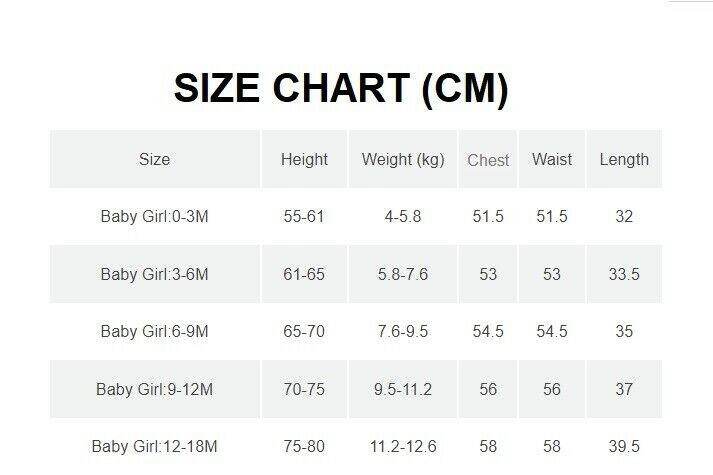Click the Height column header

[304, 159]
